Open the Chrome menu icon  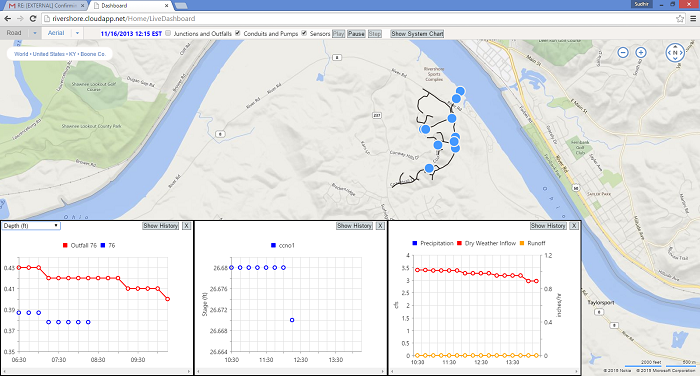693,19
